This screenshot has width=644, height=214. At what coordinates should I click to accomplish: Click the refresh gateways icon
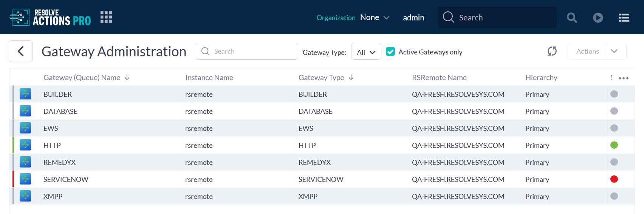(x=552, y=51)
